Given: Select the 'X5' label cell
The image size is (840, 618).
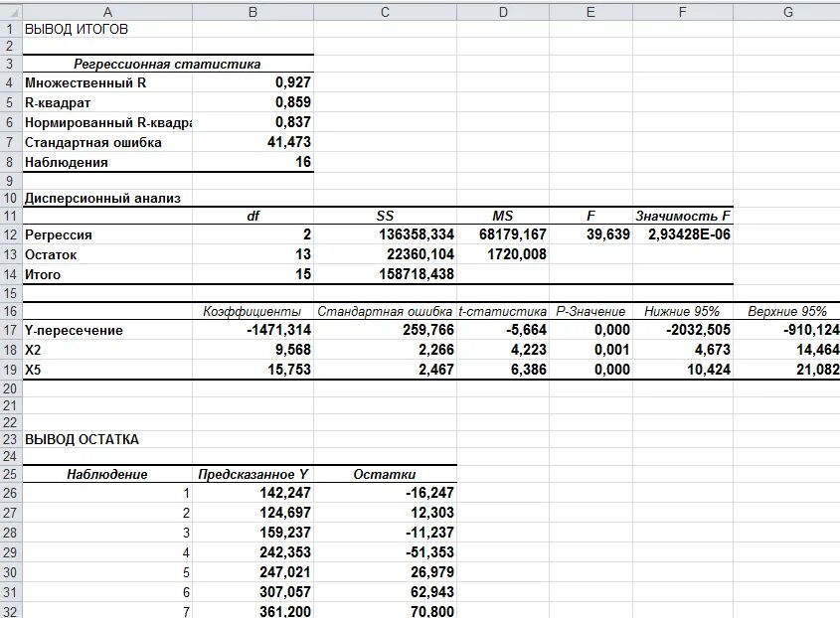Looking at the screenshot, I should pos(107,370).
